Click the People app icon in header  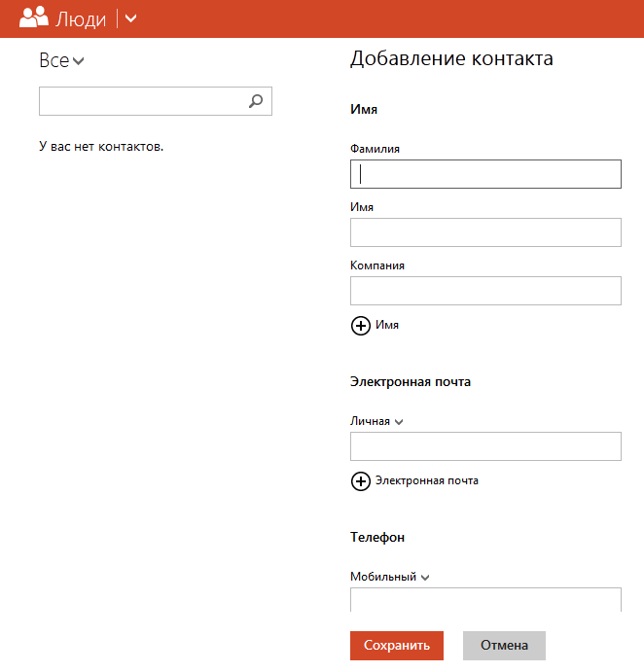pyautogui.click(x=34, y=18)
